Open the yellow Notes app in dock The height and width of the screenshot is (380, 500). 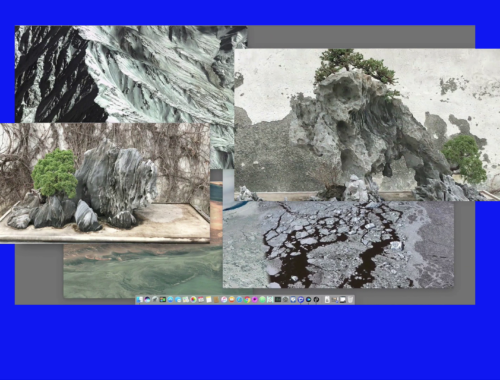209,300
